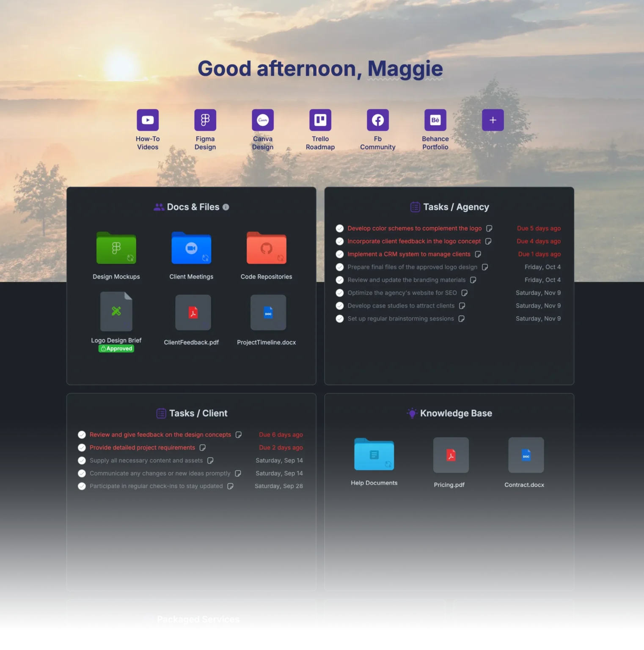
Task: Open the Trello Roadmap shortcut icon
Action: click(x=320, y=120)
